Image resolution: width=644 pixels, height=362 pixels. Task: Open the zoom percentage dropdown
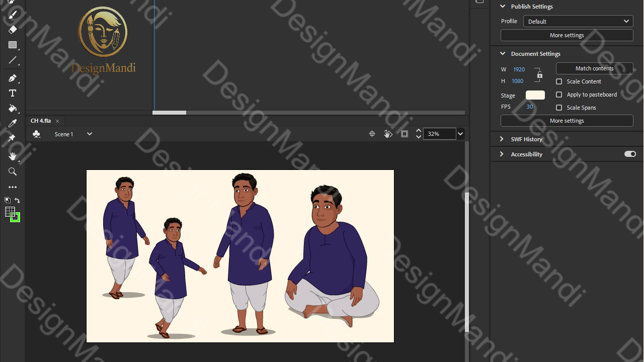tap(460, 134)
